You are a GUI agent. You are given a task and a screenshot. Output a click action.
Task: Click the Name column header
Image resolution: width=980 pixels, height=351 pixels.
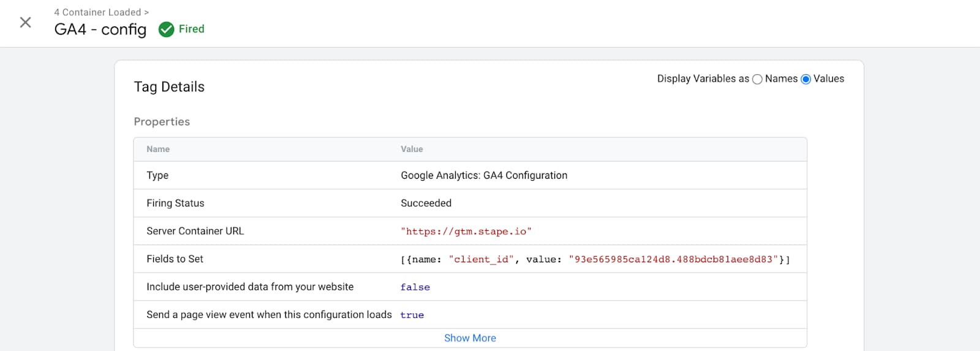[158, 149]
